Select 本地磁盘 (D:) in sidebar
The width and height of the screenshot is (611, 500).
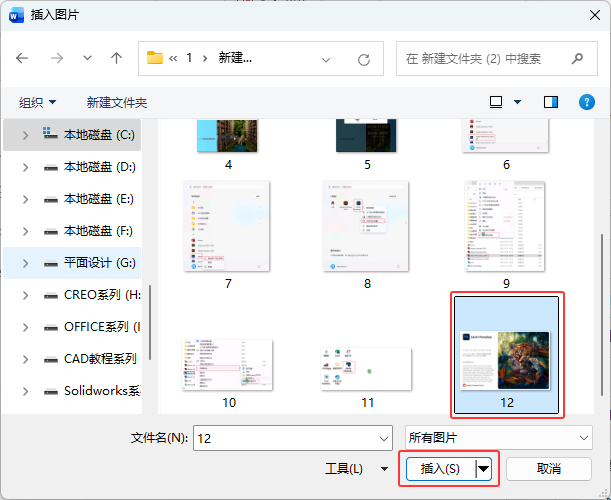72,167
